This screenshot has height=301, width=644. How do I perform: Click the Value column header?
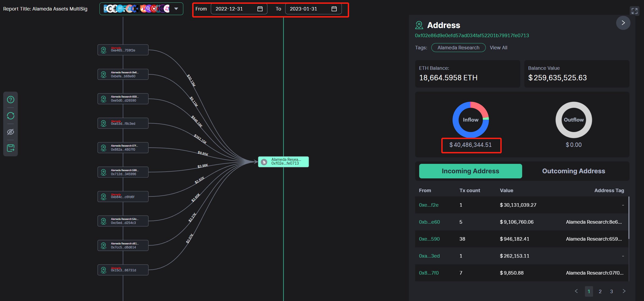pos(507,191)
